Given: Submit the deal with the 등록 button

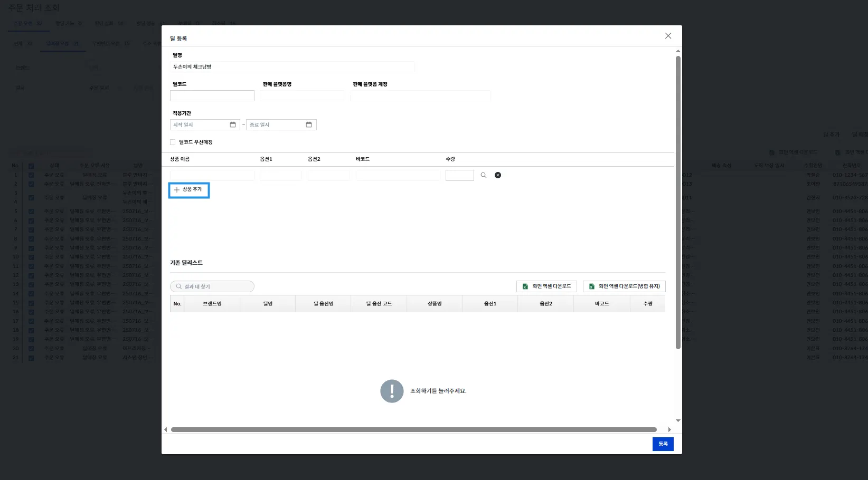Looking at the screenshot, I should pyautogui.click(x=663, y=444).
